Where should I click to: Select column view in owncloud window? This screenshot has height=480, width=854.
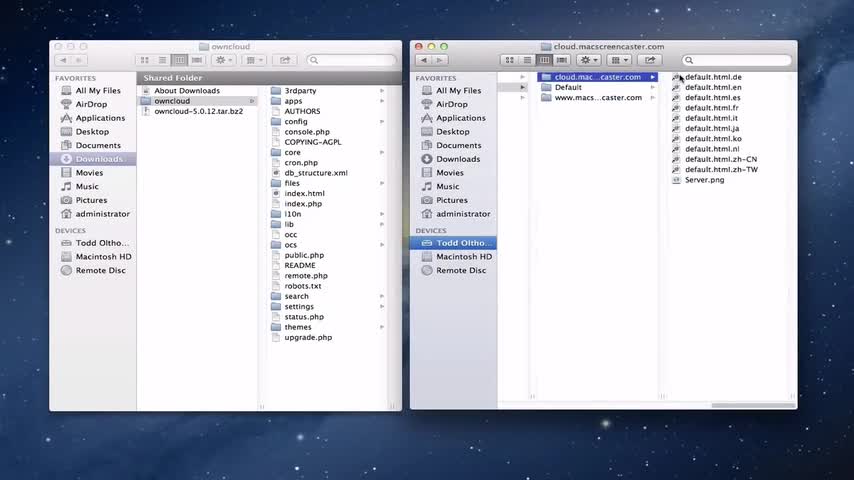point(179,60)
